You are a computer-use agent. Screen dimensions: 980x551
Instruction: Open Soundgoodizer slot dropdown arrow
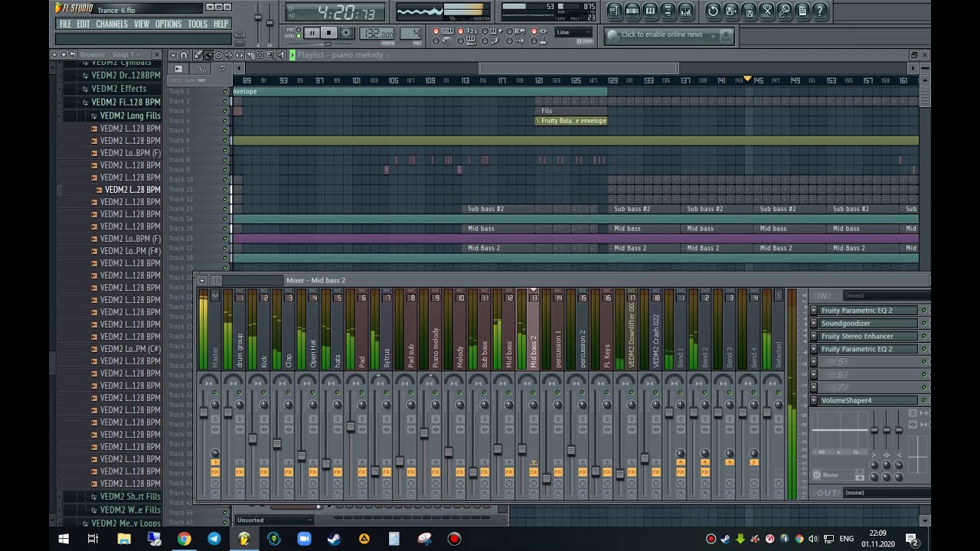814,324
